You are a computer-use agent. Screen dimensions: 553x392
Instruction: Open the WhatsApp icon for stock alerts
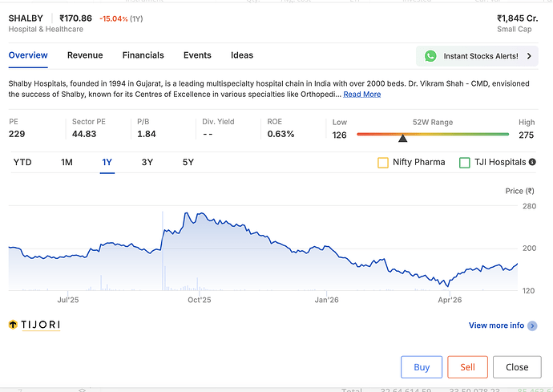430,56
